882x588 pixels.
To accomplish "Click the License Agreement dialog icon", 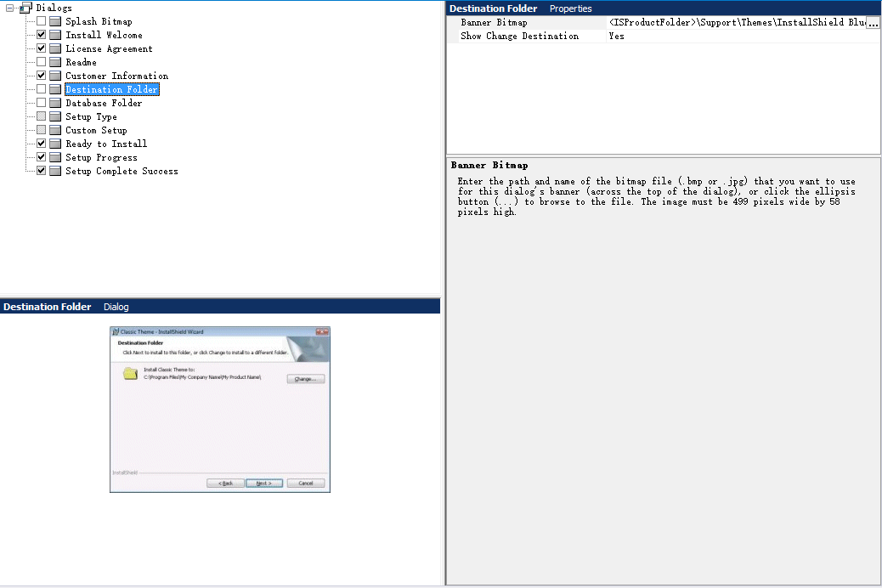I will (54, 48).
